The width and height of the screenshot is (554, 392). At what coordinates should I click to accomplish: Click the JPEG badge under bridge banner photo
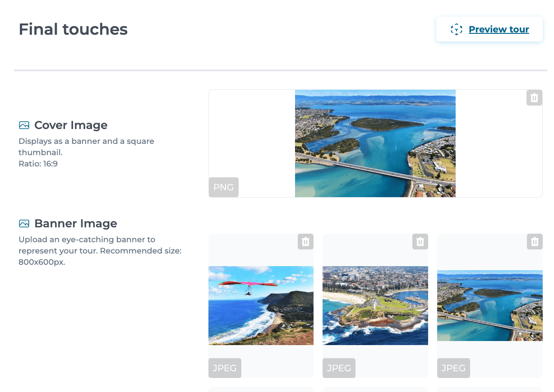453,368
